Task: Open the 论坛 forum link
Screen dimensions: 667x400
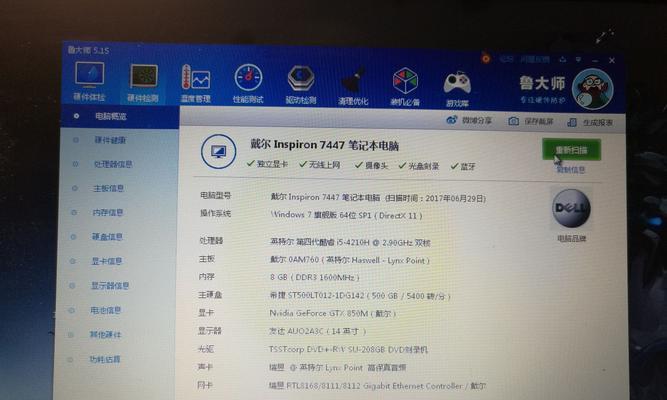Action: [506, 59]
